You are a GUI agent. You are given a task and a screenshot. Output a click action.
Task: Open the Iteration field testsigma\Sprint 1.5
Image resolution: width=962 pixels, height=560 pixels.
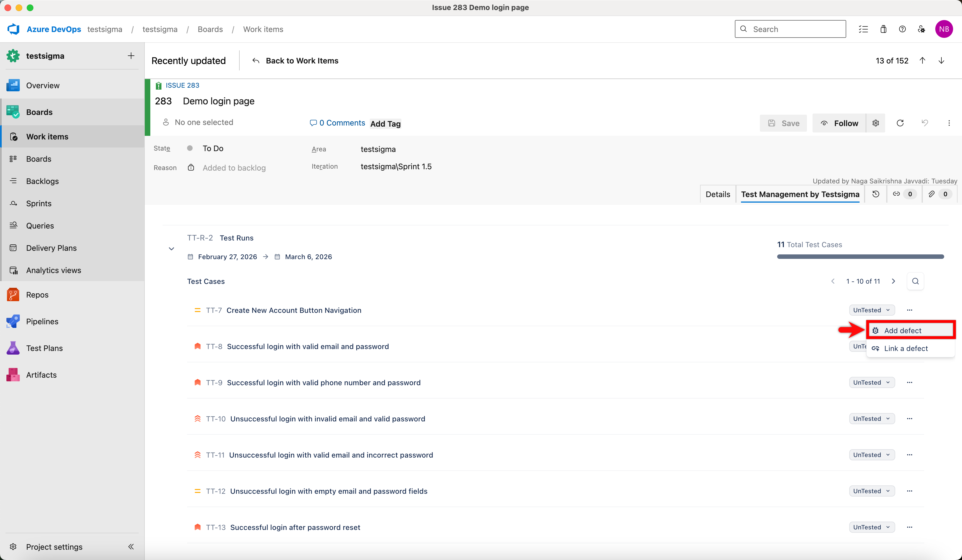click(x=396, y=166)
